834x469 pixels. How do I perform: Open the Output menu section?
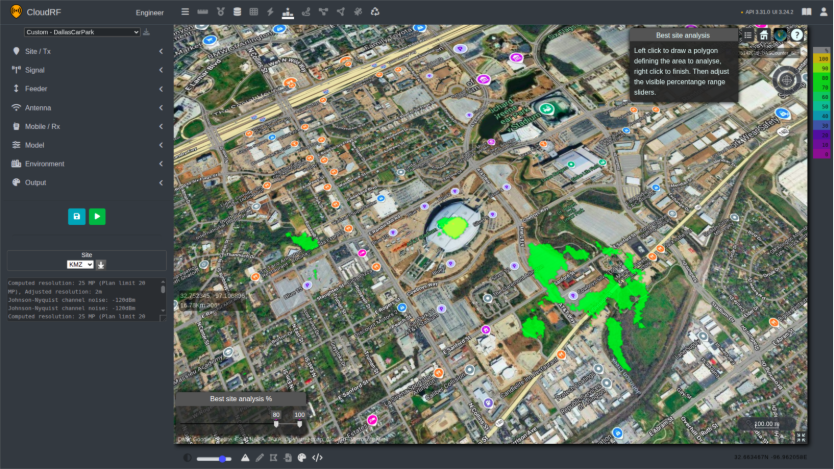pos(87,182)
